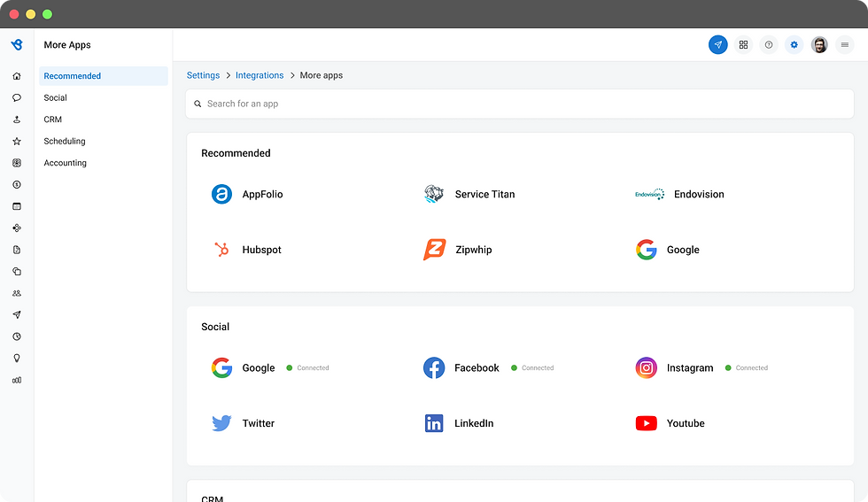Open the chat bubble inbox icon
The width and height of the screenshot is (868, 502).
pos(17,97)
